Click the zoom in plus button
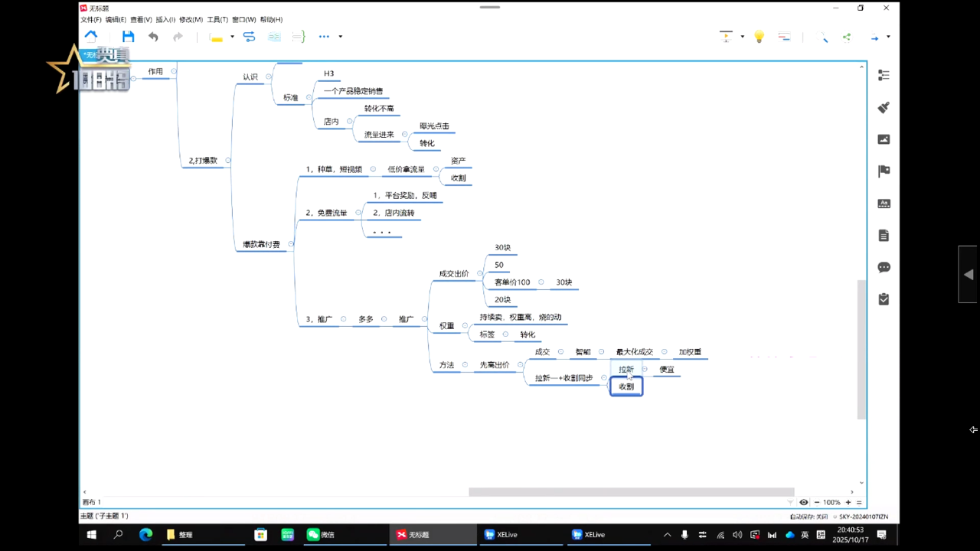Viewport: 980px width, 551px height. [x=848, y=503]
